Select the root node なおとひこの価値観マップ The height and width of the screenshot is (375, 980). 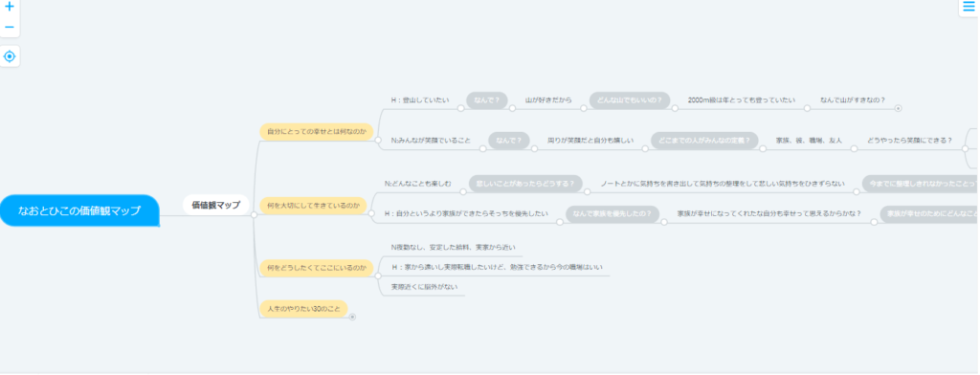79,210
